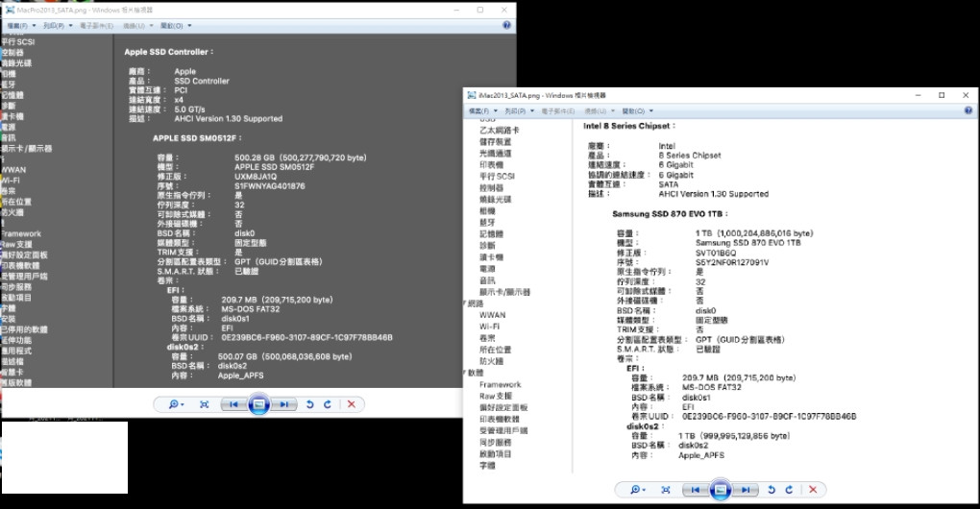Rotate counterclockwise in MacPro2013_SATA viewer
Screen dimensions: 980x509
point(309,404)
